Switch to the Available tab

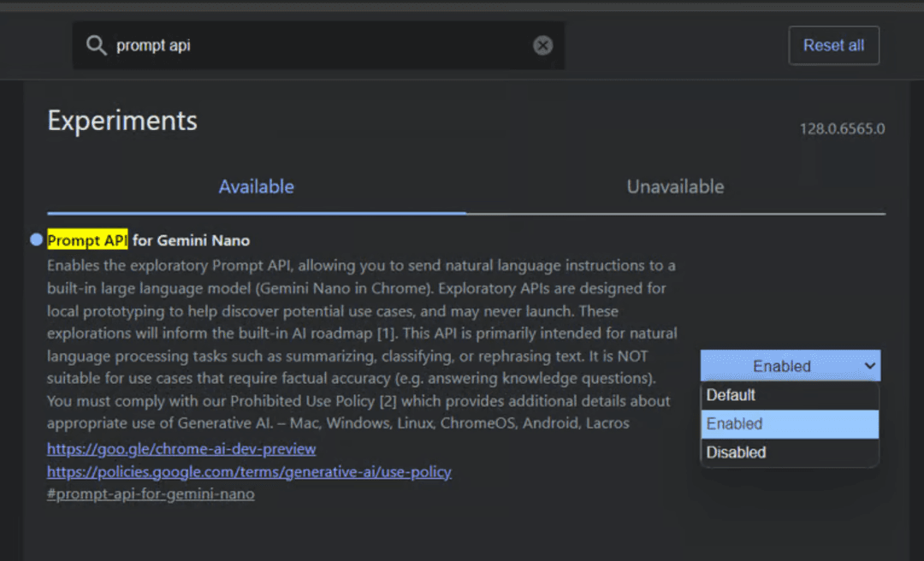pyautogui.click(x=257, y=186)
